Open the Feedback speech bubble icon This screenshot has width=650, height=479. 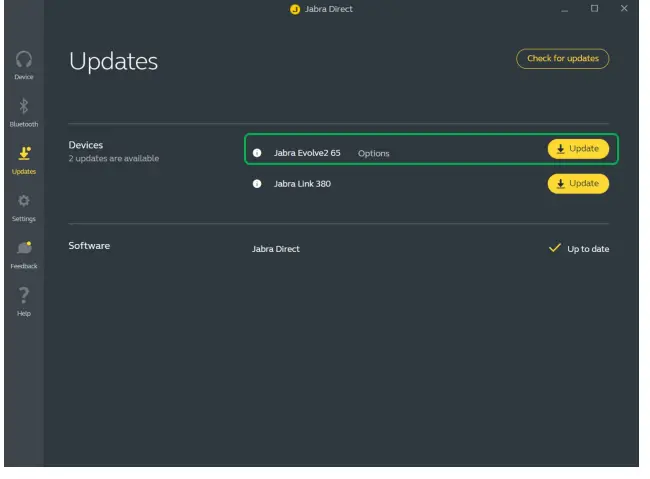pyautogui.click(x=24, y=248)
